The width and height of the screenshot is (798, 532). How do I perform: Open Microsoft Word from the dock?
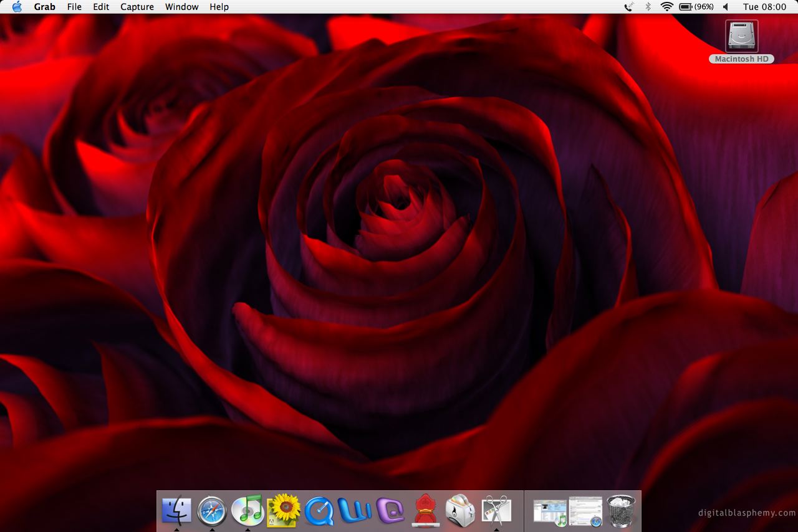(355, 510)
